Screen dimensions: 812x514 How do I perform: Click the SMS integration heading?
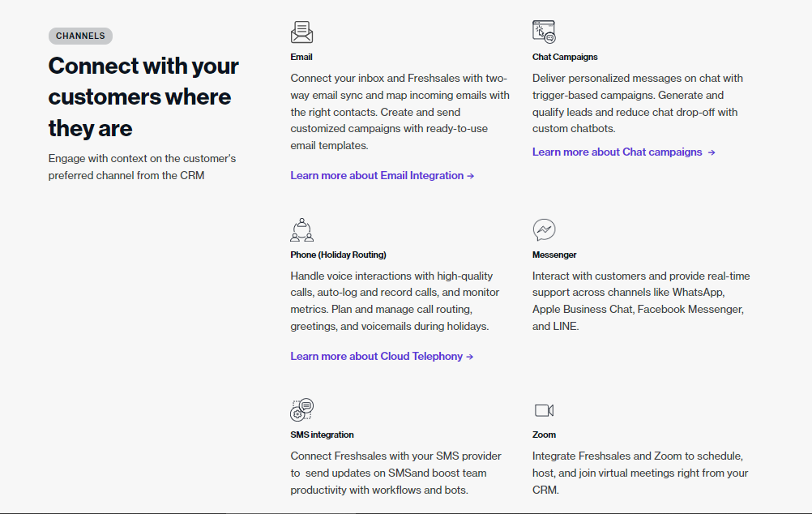[x=322, y=435]
